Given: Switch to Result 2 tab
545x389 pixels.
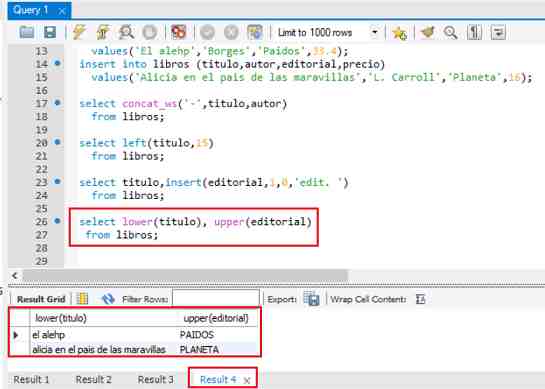Looking at the screenshot, I should click(93, 380).
